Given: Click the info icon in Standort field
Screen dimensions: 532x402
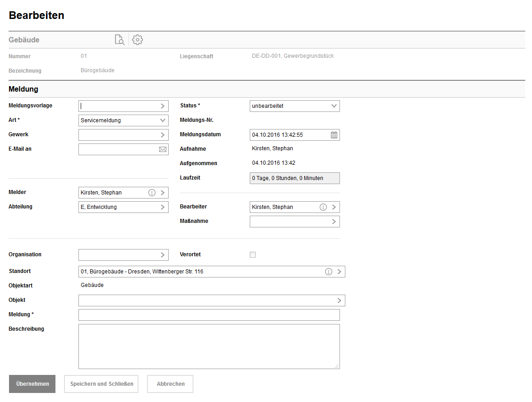Looking at the screenshot, I should click(x=329, y=272).
